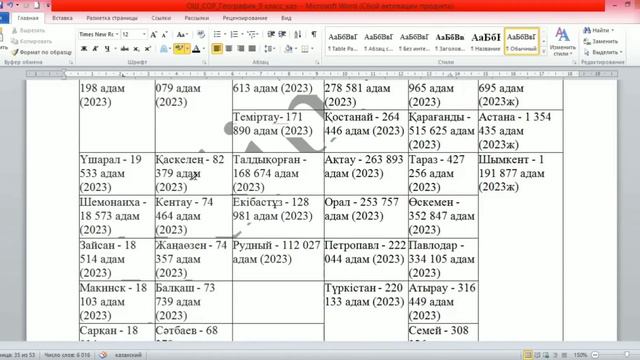Open the Разметка страницы tab

[112, 18]
